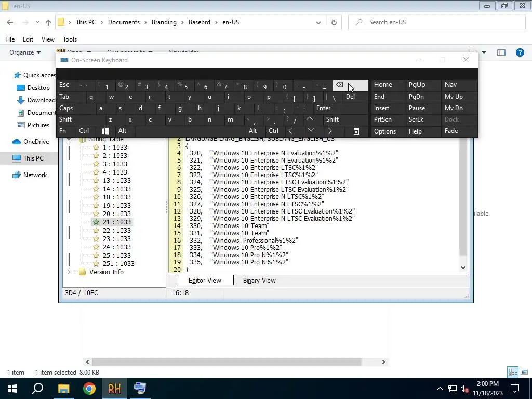This screenshot has width=532, height=399.
Task: Go back in File Explorer
Action: 10,22
